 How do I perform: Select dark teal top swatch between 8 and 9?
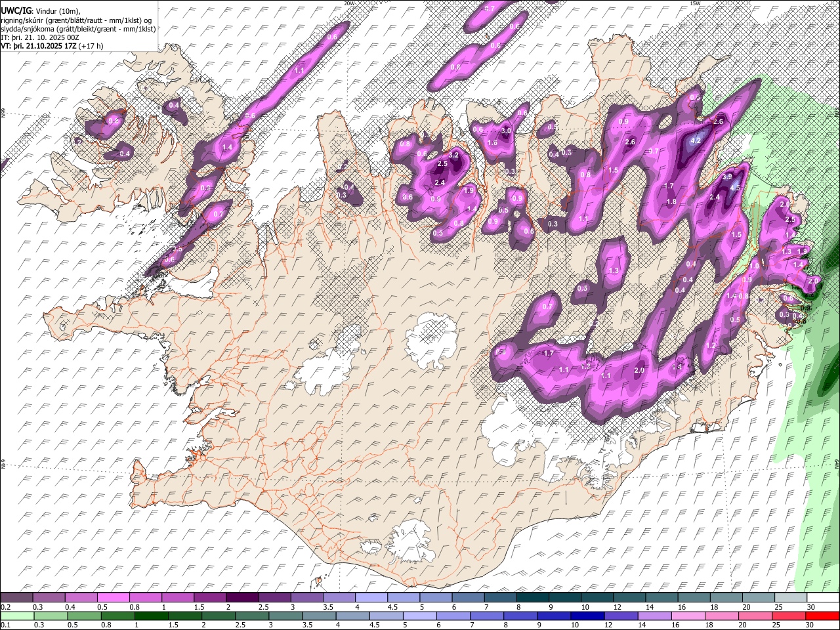(532, 597)
